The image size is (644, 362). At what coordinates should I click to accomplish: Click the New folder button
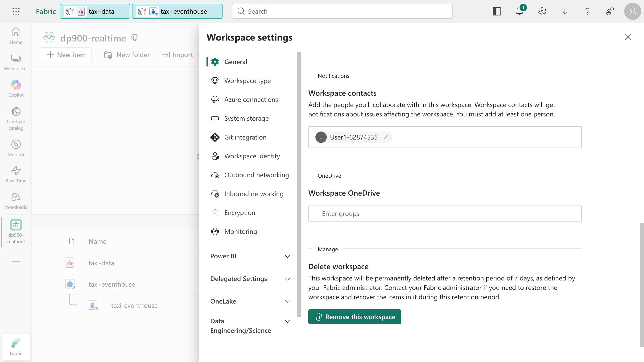[x=127, y=55]
